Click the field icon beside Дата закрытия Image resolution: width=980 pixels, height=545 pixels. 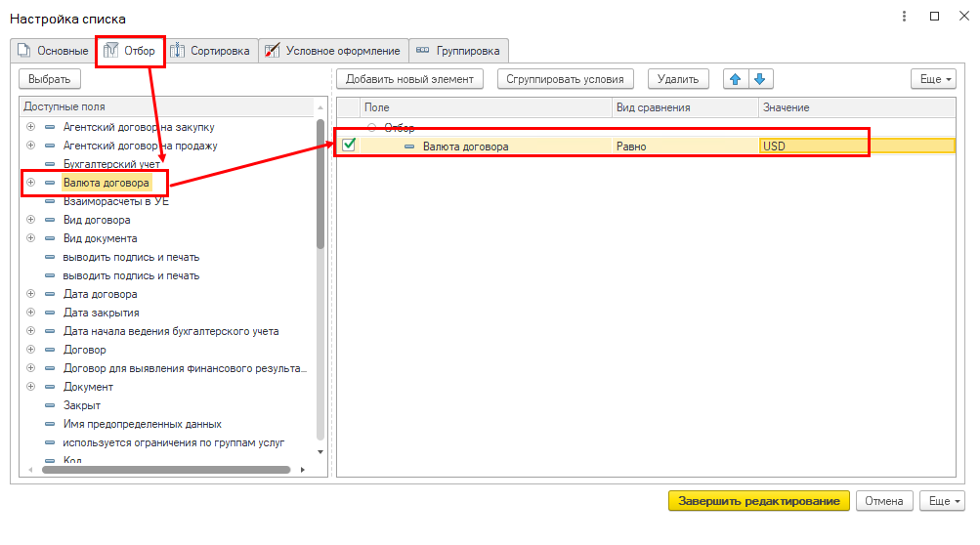click(x=50, y=313)
